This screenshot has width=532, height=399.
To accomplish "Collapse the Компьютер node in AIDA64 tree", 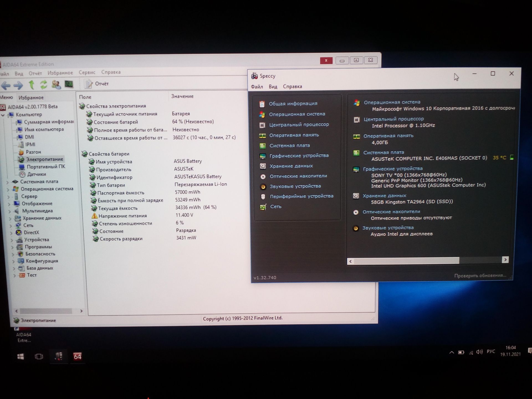I will click(3, 115).
